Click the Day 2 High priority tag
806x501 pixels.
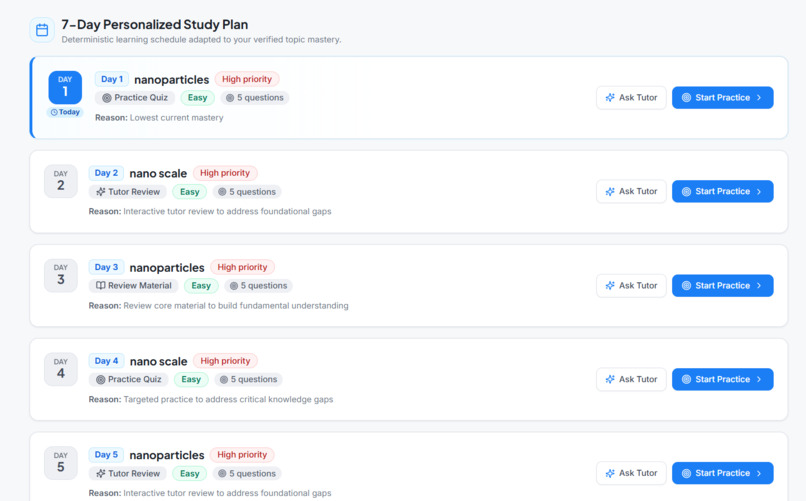pyautogui.click(x=225, y=173)
